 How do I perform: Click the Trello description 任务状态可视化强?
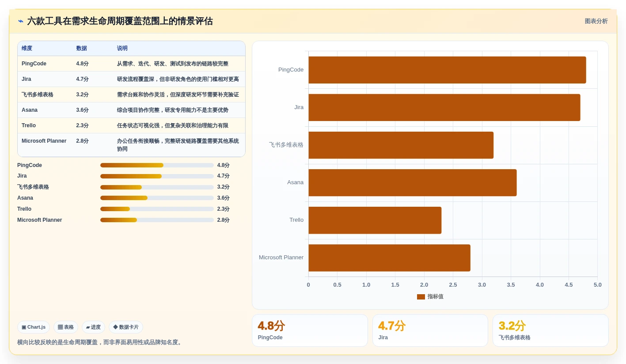(x=138, y=125)
